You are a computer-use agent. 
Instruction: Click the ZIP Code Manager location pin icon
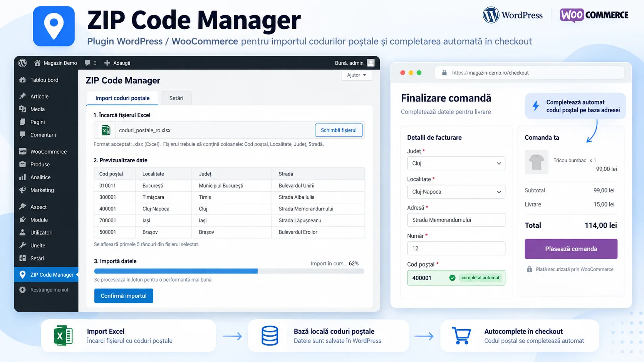(23, 274)
